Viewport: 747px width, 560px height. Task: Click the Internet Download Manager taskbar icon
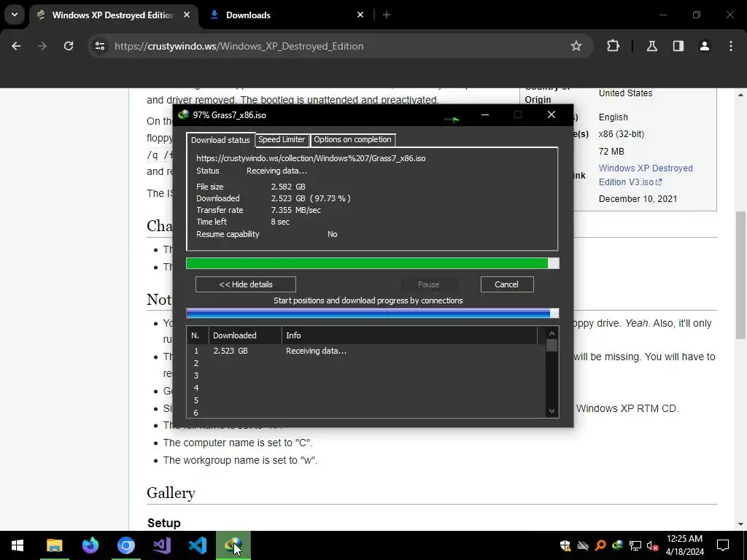(x=233, y=545)
